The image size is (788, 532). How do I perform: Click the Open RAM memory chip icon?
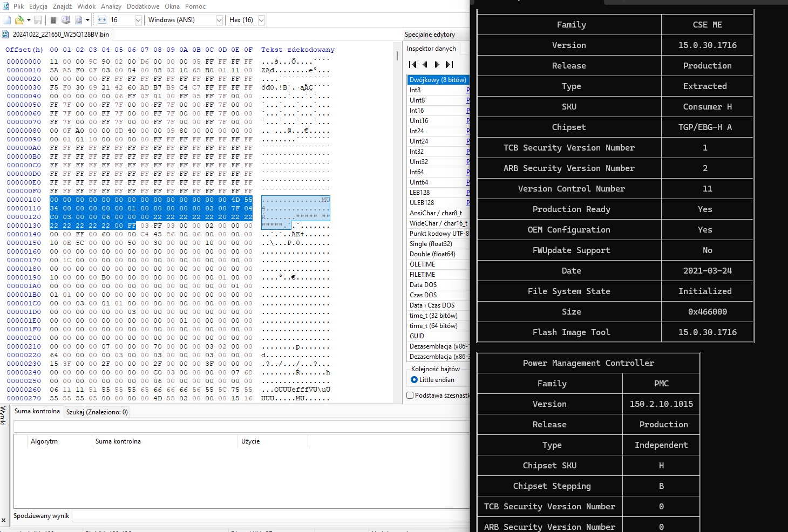pyautogui.click(x=53, y=20)
